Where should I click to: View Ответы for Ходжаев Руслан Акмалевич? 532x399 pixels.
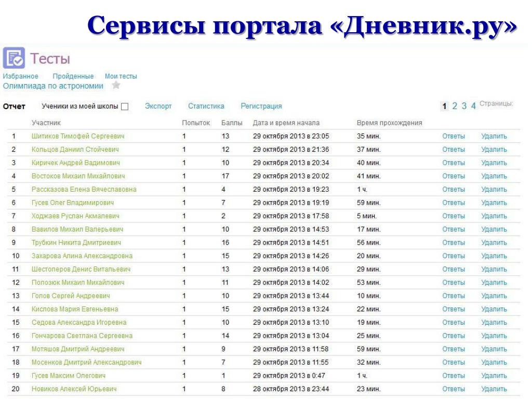pyautogui.click(x=454, y=216)
